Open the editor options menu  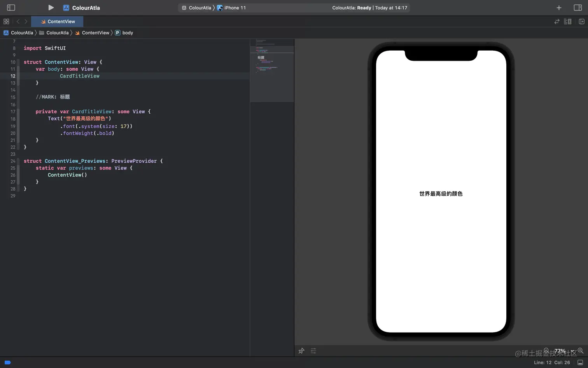pos(568,21)
